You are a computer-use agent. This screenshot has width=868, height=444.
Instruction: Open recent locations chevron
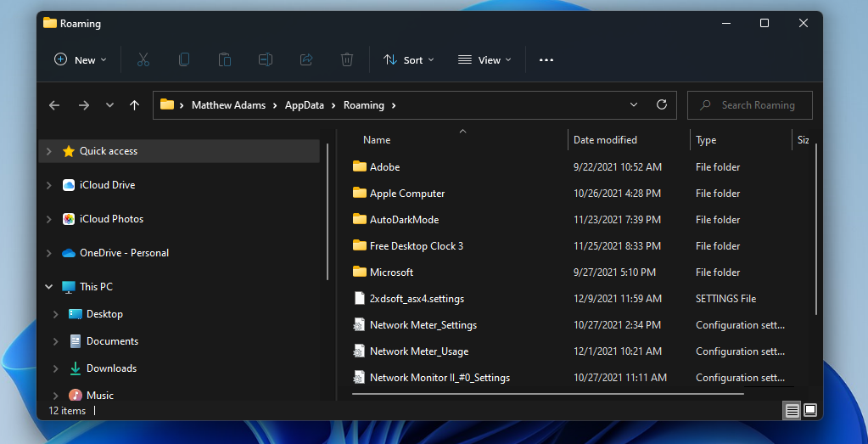(x=109, y=105)
